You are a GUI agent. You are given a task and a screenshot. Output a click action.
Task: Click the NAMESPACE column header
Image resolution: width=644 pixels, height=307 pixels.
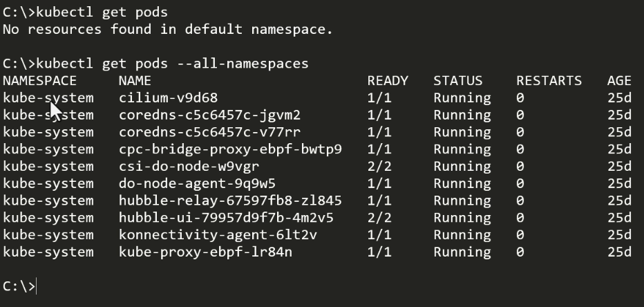pos(40,80)
